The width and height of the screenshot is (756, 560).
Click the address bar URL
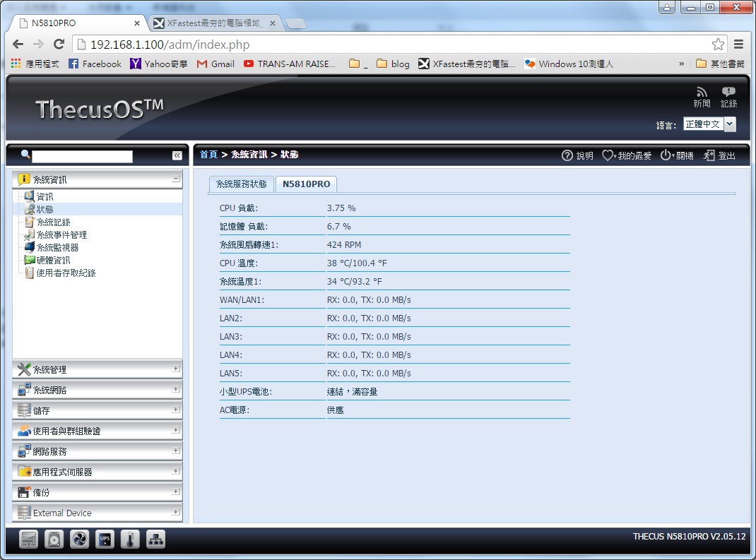170,44
